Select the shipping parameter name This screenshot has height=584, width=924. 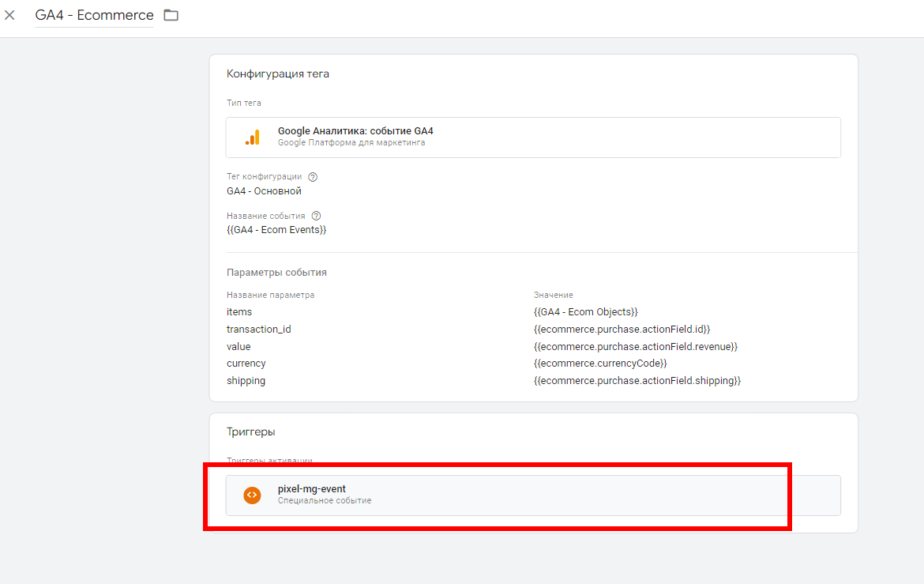pyautogui.click(x=246, y=381)
